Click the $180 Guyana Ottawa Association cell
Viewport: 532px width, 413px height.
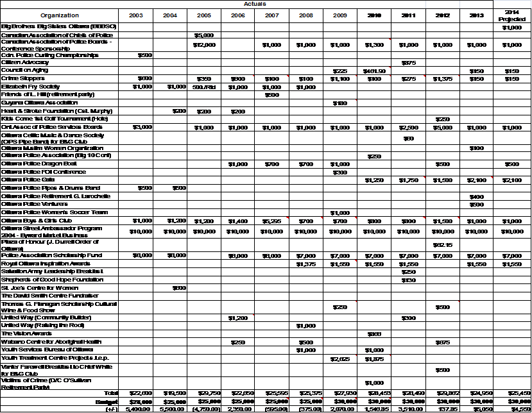click(x=340, y=103)
